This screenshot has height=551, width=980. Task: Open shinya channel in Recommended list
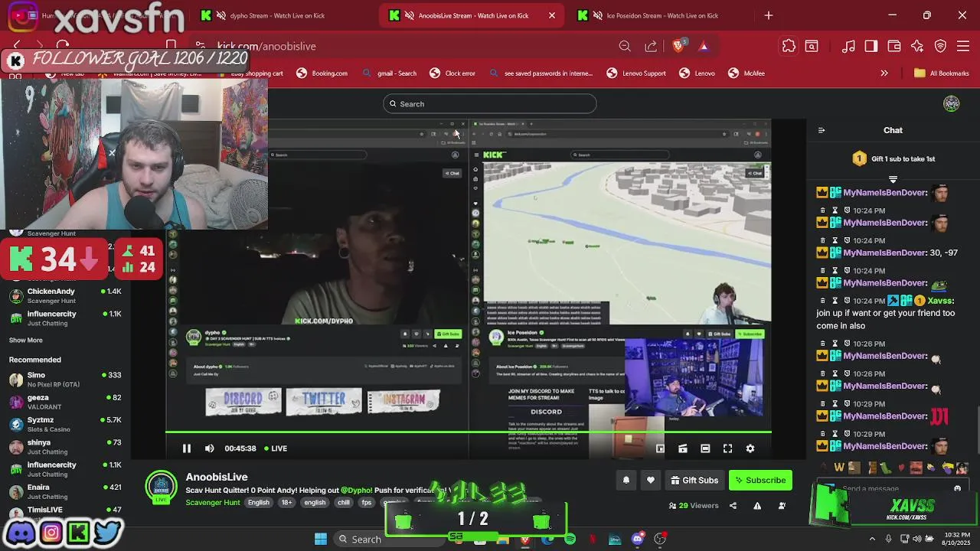pyautogui.click(x=65, y=447)
